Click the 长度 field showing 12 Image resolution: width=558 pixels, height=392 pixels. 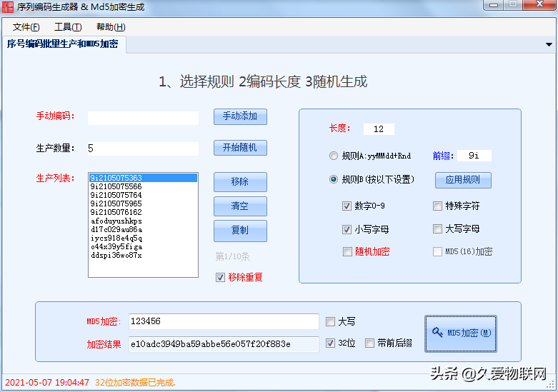pyautogui.click(x=379, y=129)
